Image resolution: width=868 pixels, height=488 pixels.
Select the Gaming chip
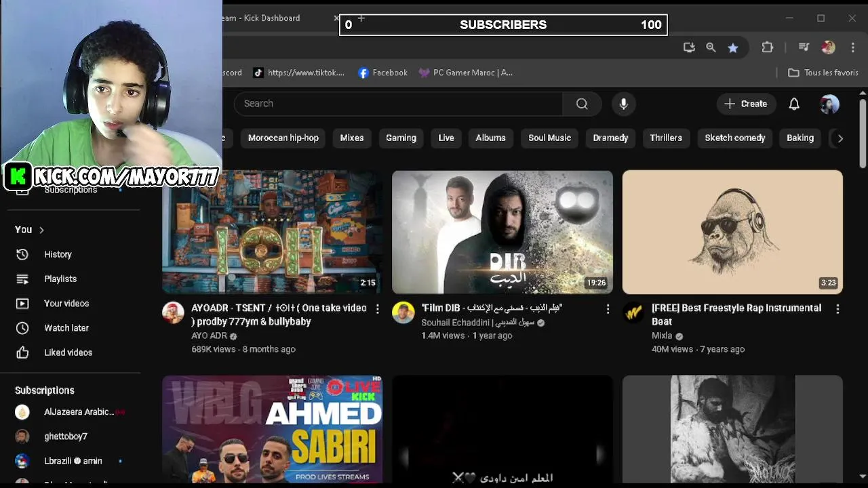click(x=401, y=138)
